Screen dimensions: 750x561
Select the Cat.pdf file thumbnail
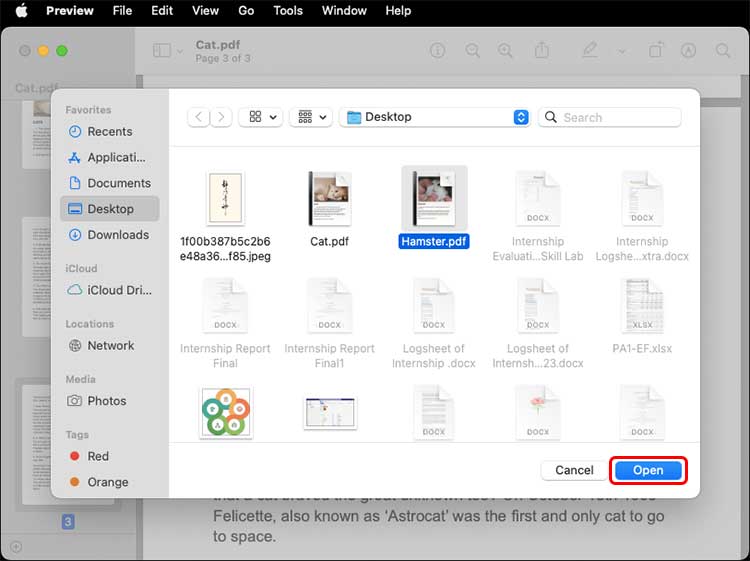tap(330, 198)
